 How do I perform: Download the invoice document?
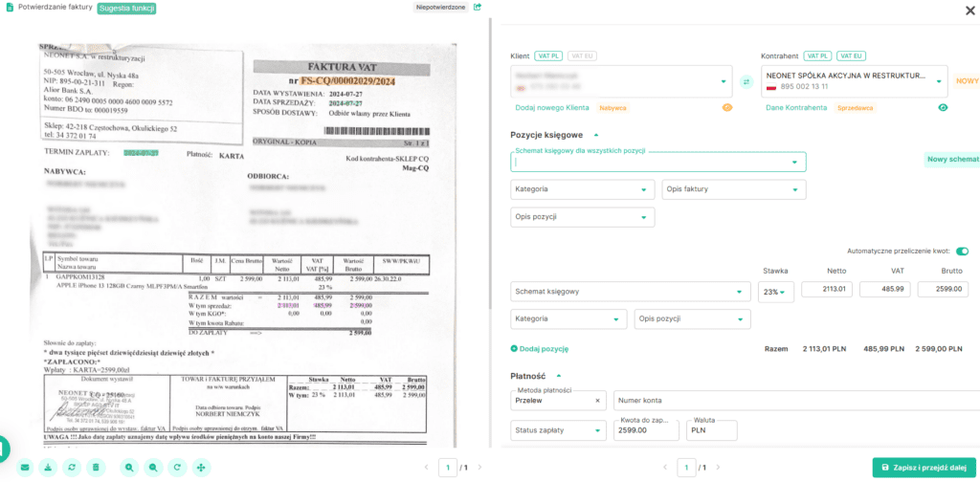(x=48, y=468)
